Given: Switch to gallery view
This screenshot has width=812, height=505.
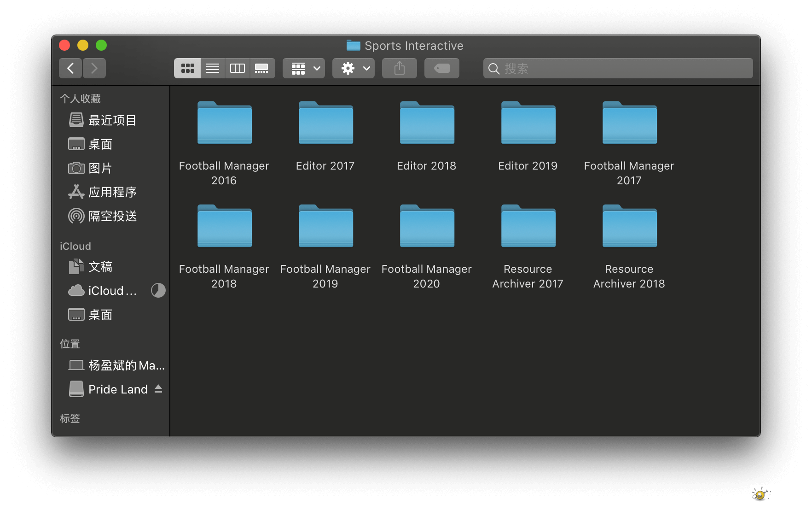Looking at the screenshot, I should 262,68.
